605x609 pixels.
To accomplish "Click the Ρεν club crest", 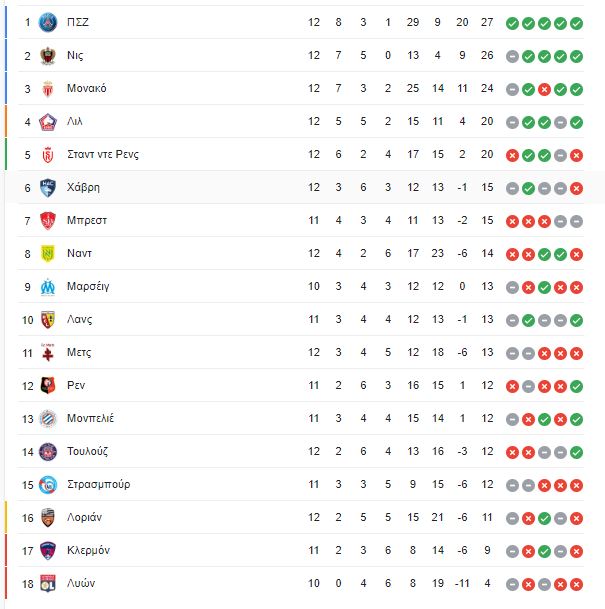I will 48,386.
